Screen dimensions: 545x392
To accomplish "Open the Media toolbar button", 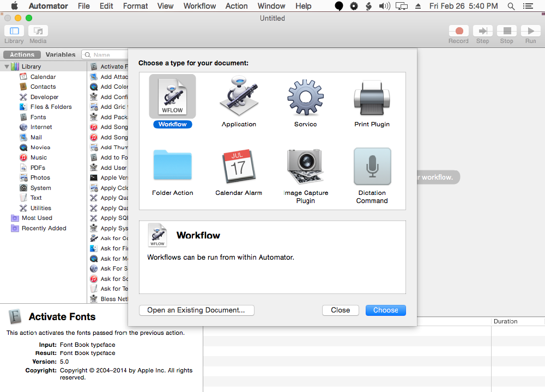I will pos(38,31).
